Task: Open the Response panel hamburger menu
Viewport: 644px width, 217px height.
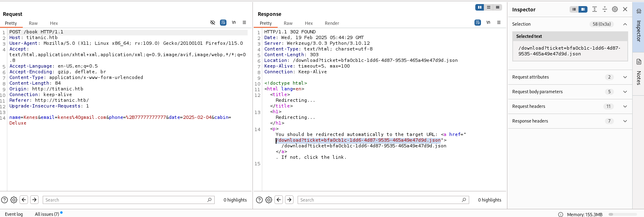Action: tap(499, 22)
